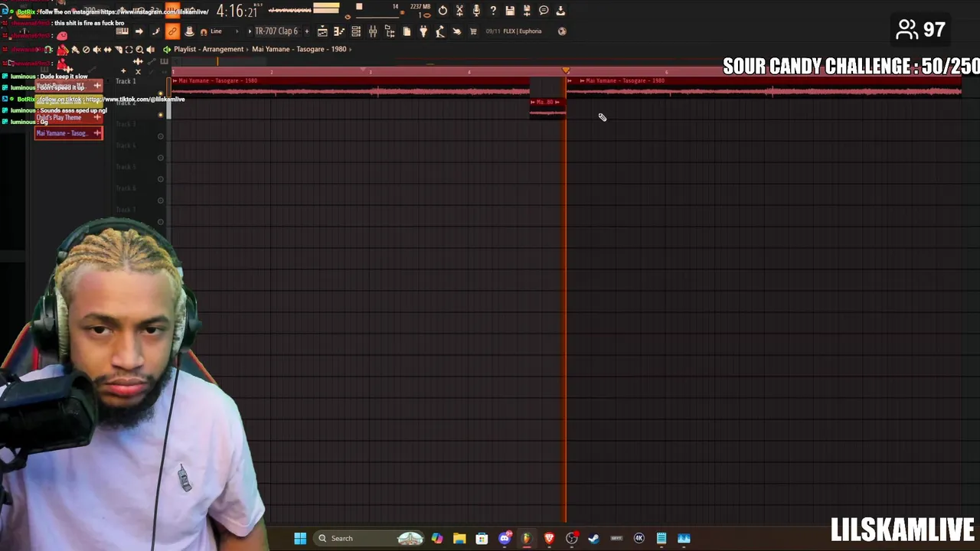
Task: Click the download arrow icon top toolbar
Action: [560, 10]
